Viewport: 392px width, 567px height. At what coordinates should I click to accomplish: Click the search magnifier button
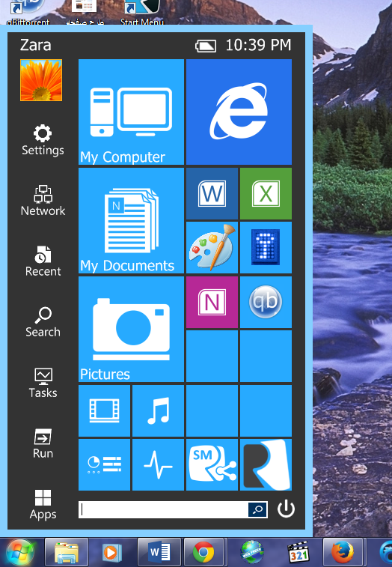point(257,509)
